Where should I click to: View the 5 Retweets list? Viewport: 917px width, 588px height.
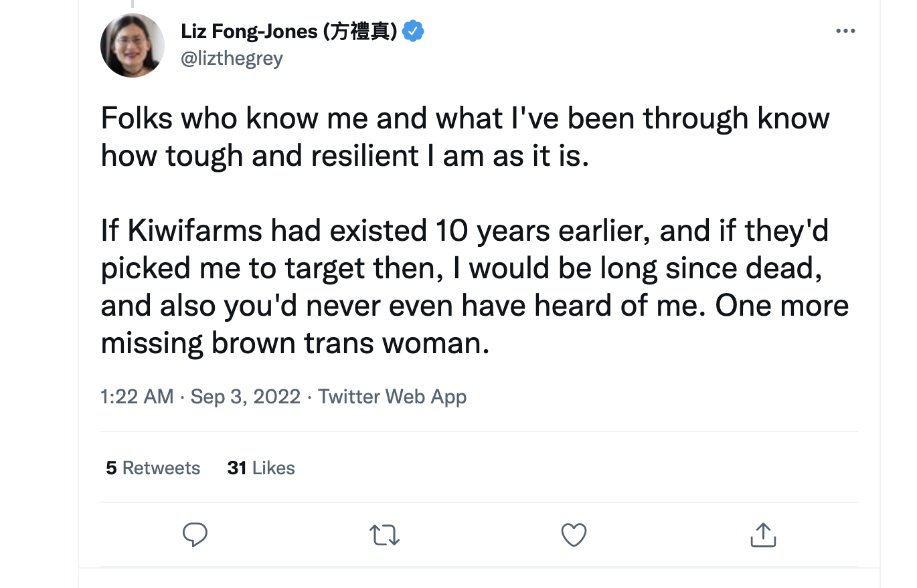[153, 468]
